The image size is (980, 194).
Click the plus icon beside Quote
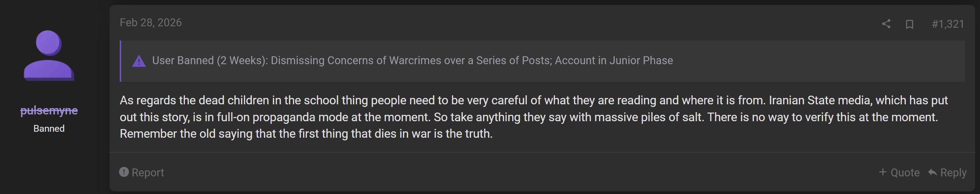click(x=883, y=172)
